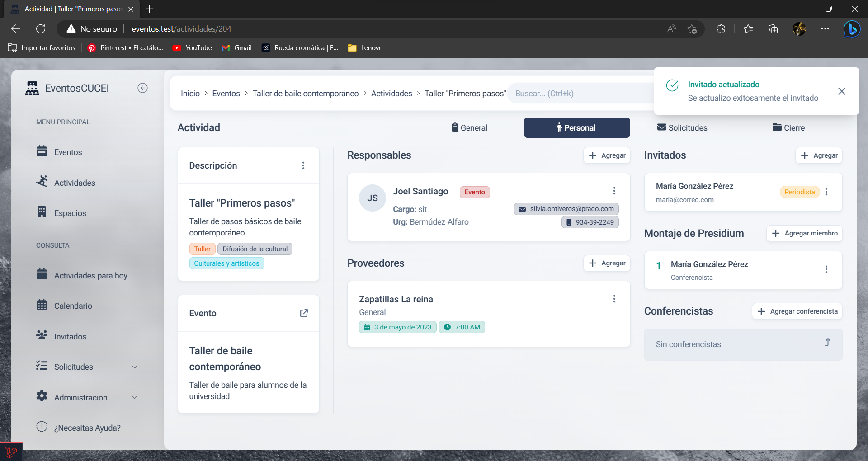Open options menu for Joel Santiago
Image resolution: width=868 pixels, height=461 pixels.
614,191
